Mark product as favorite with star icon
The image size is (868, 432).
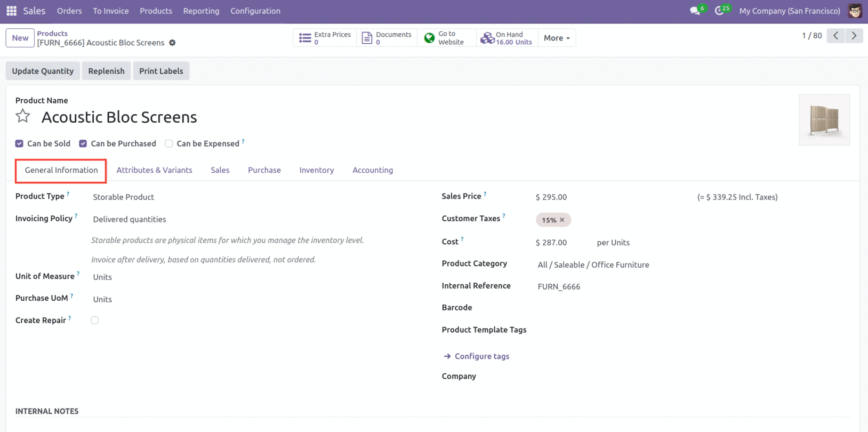[23, 116]
